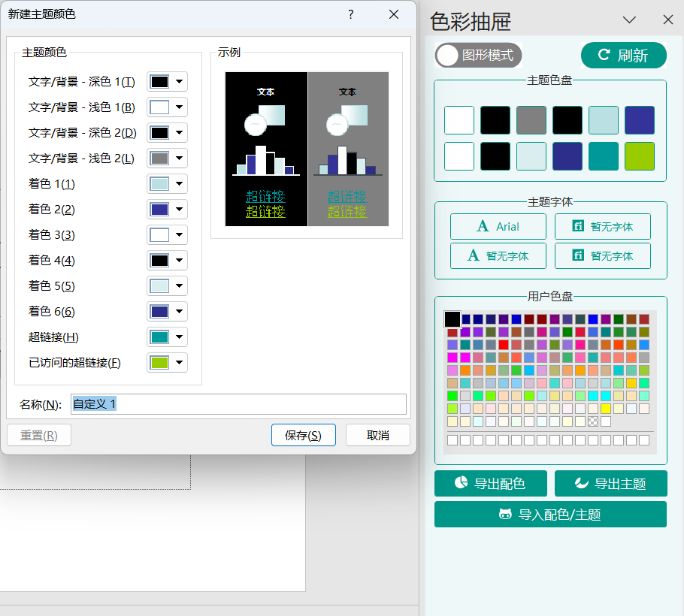Image resolution: width=684 pixels, height=616 pixels.
Task: Collapse 色彩抽屉 panel options chevron
Action: (629, 20)
